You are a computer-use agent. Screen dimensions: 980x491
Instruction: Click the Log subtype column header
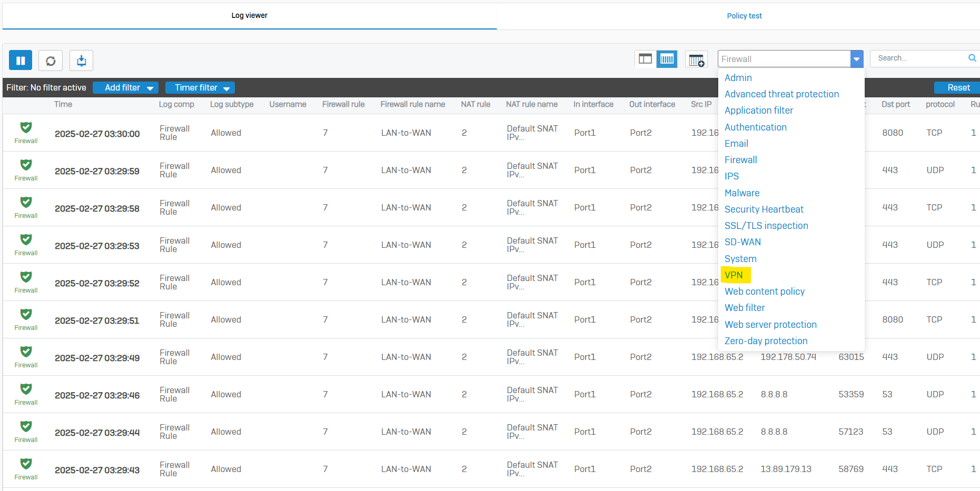click(x=232, y=104)
